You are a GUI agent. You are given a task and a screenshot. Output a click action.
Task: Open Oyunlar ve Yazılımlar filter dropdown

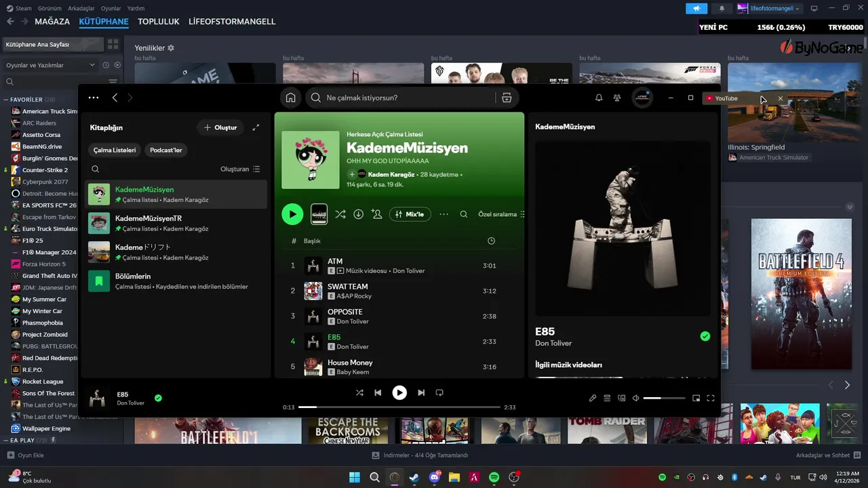(50, 65)
